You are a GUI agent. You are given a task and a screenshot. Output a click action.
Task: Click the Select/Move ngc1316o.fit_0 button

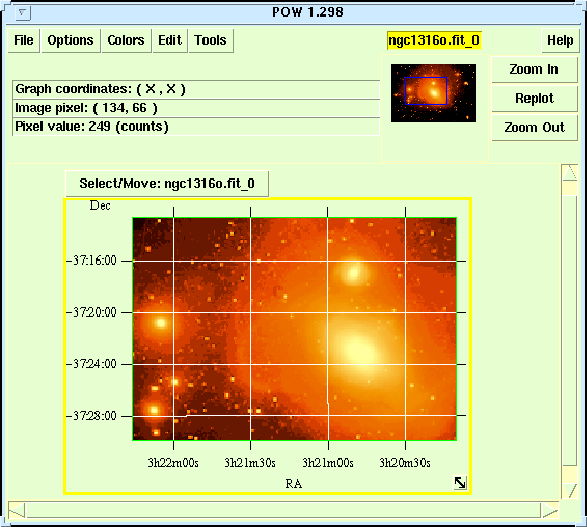coord(167,183)
